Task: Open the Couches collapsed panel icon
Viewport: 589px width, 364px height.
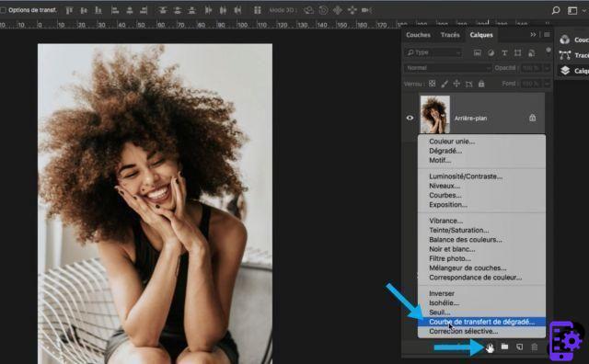Action: [x=565, y=40]
